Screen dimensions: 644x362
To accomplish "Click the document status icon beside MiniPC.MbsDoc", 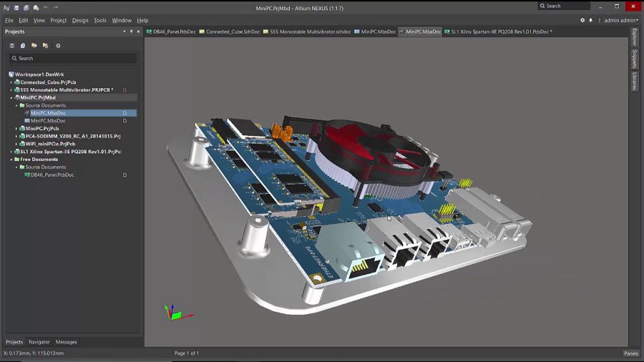I will click(x=125, y=121).
